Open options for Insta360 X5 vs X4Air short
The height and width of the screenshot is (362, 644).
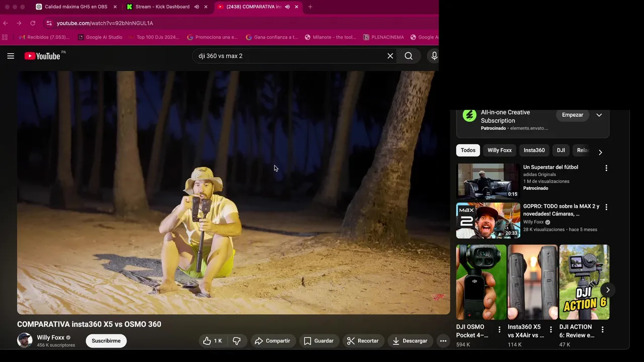pyautogui.click(x=551, y=330)
